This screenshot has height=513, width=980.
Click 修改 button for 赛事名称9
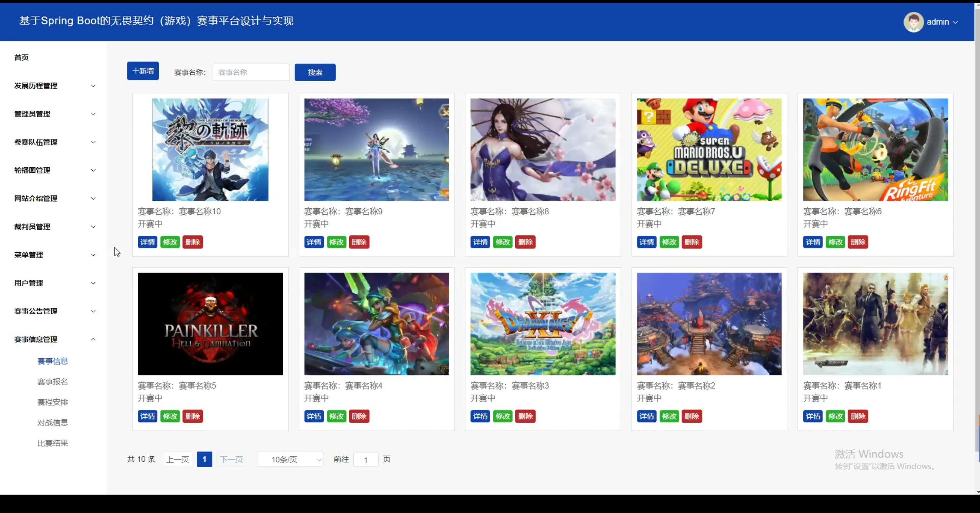[x=336, y=242]
